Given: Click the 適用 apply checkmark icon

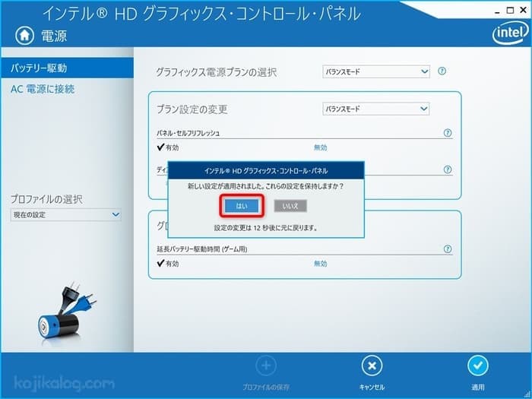Looking at the screenshot, I should (478, 366).
